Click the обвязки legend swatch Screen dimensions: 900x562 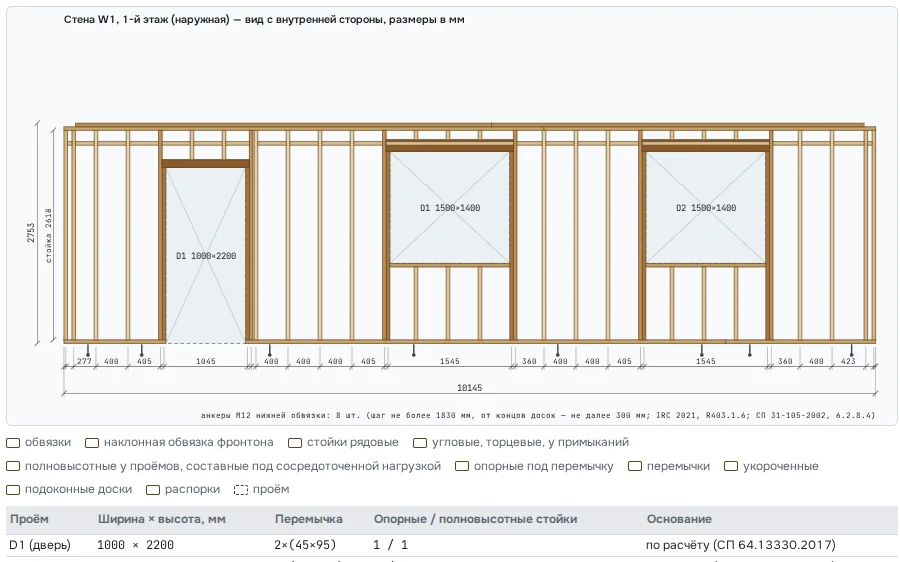click(x=13, y=443)
